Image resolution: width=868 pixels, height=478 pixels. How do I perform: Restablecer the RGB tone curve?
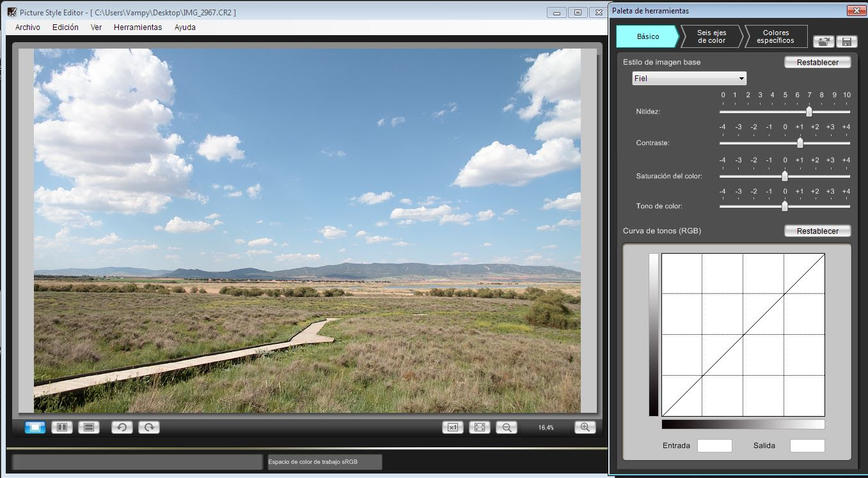[817, 231]
